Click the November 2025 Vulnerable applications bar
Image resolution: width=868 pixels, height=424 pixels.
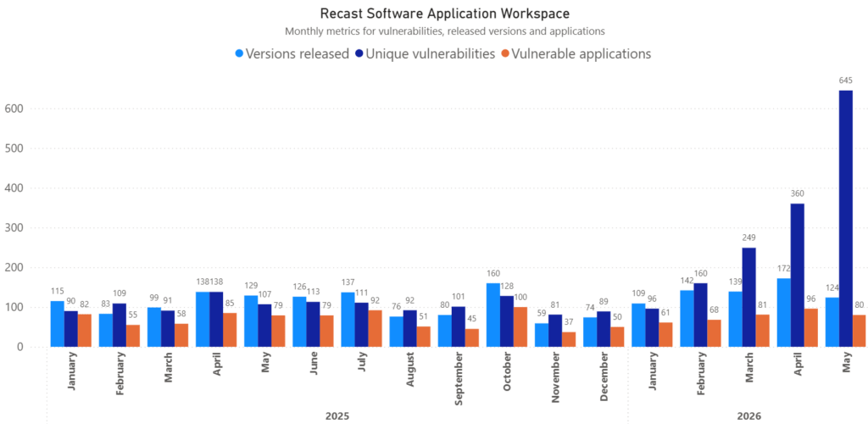click(569, 340)
